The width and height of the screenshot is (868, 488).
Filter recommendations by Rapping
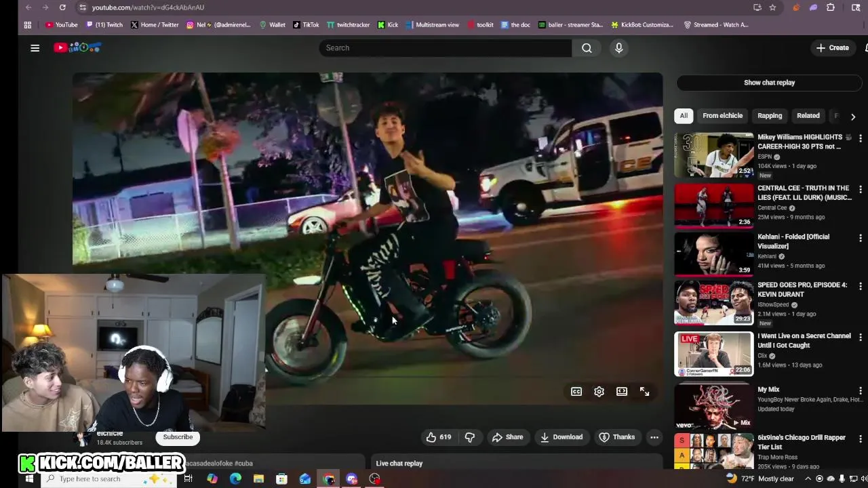click(x=770, y=116)
